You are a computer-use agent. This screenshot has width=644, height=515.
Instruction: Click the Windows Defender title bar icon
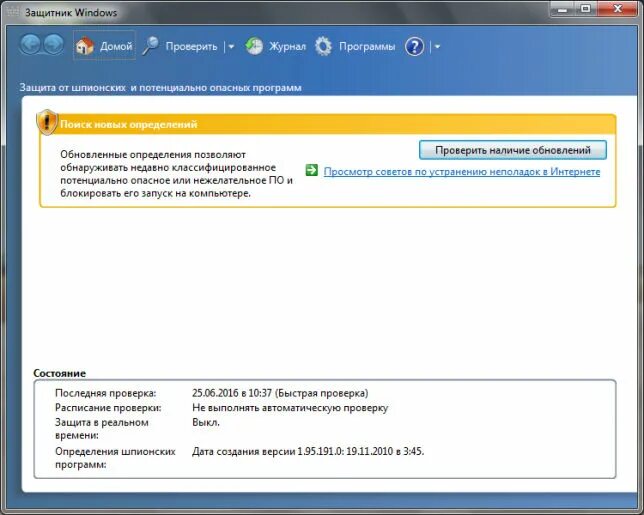tap(13, 12)
